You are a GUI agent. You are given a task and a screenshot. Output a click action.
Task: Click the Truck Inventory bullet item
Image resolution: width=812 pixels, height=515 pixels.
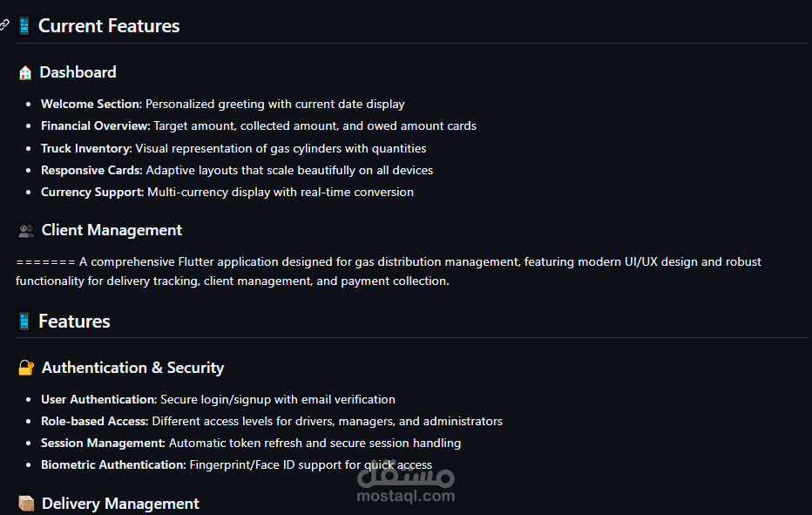233,149
